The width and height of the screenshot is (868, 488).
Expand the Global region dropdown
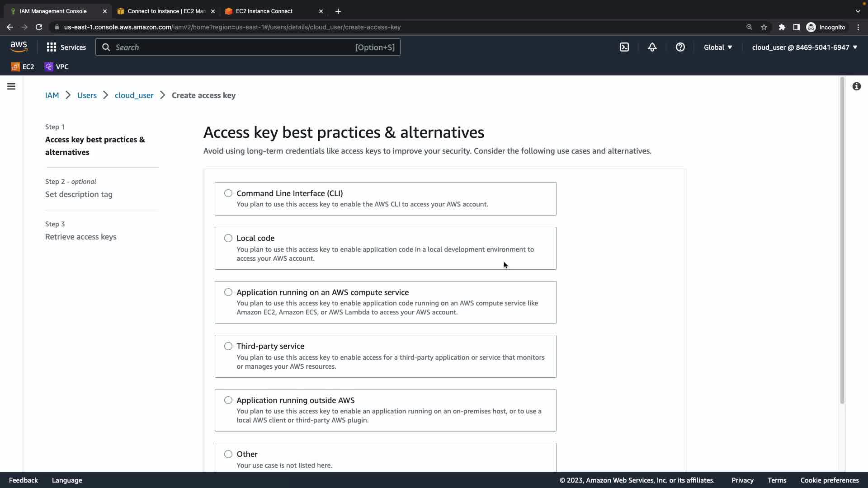coord(717,47)
